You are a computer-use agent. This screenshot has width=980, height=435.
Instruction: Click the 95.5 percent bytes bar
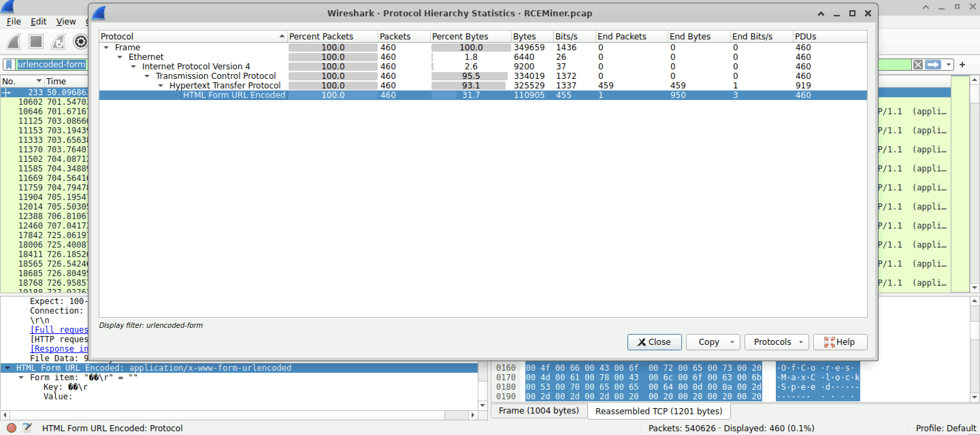tap(471, 76)
